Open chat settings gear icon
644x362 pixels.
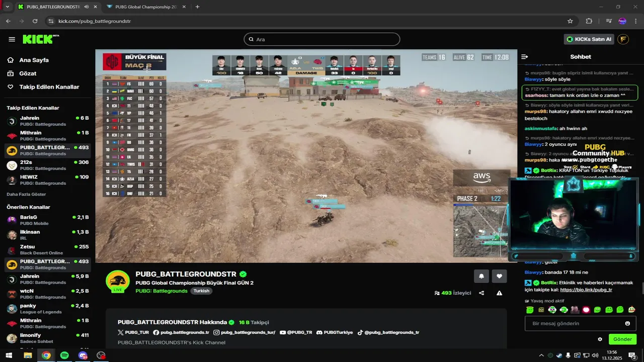click(x=600, y=339)
